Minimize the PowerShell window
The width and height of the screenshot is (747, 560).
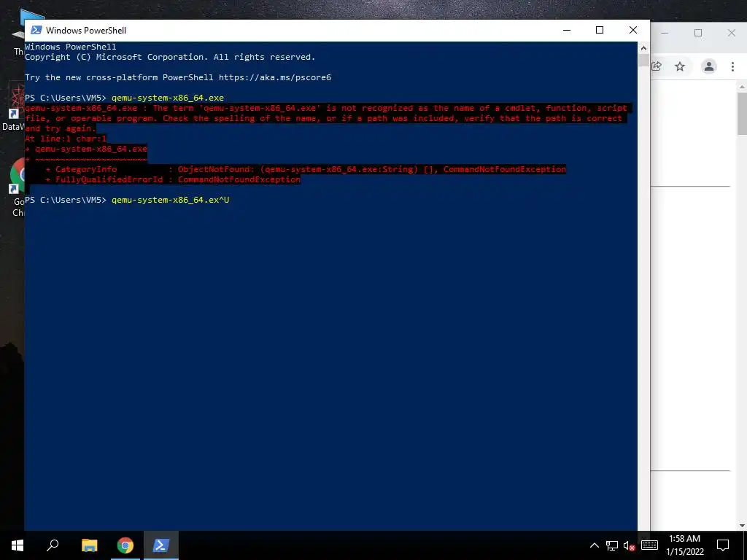[567, 30]
